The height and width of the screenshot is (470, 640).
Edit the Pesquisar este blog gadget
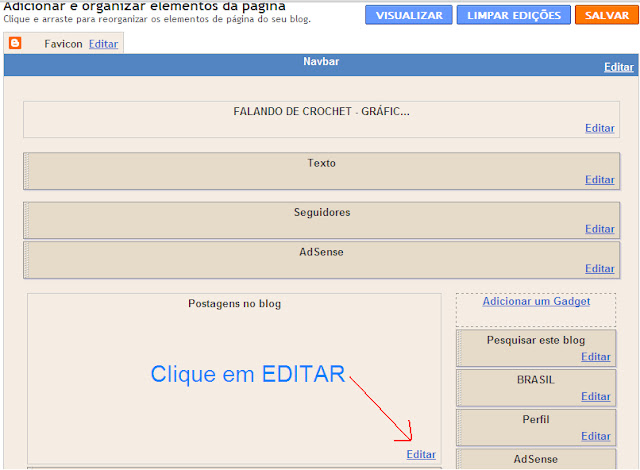click(596, 357)
